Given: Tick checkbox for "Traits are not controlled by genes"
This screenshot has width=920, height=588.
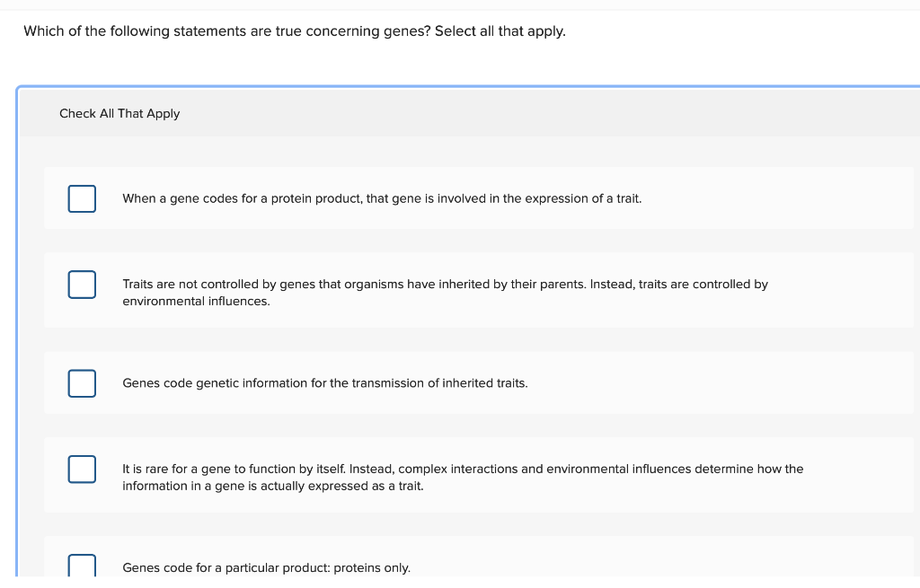Looking at the screenshot, I should coord(82,285).
